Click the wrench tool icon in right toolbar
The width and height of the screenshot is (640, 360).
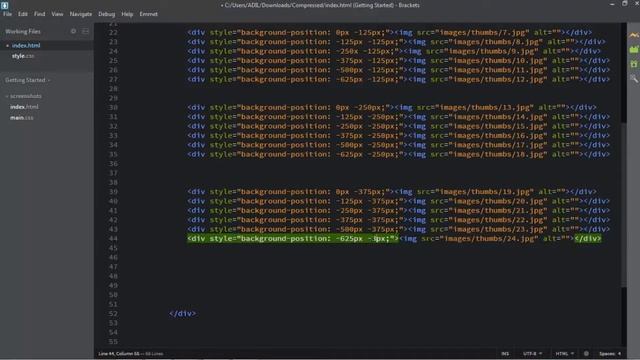pyautogui.click(x=634, y=78)
